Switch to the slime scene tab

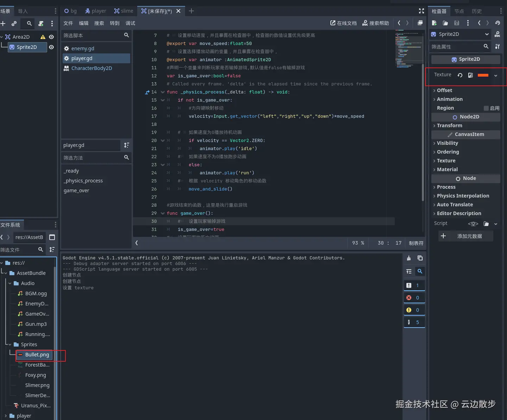tap(123, 11)
